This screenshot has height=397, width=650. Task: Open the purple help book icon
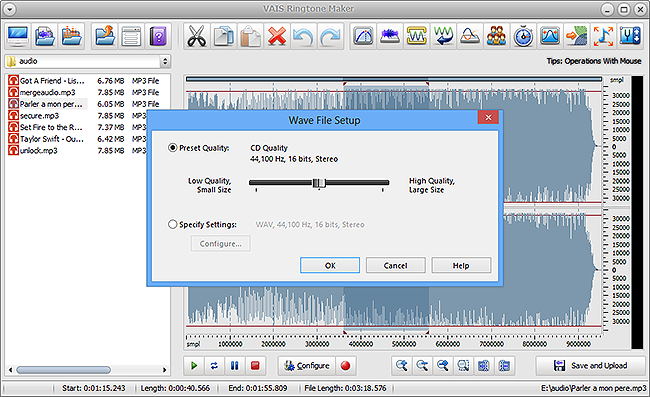pyautogui.click(x=158, y=36)
